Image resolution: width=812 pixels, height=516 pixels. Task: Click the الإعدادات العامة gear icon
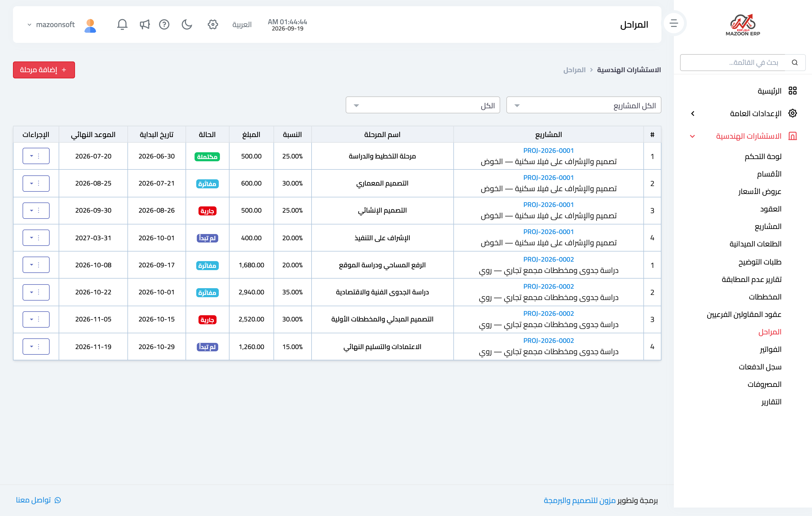click(x=793, y=113)
